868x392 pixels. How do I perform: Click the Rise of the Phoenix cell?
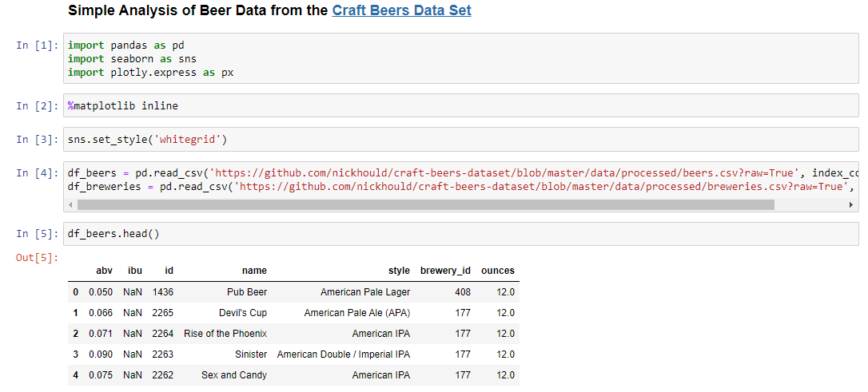(x=225, y=334)
